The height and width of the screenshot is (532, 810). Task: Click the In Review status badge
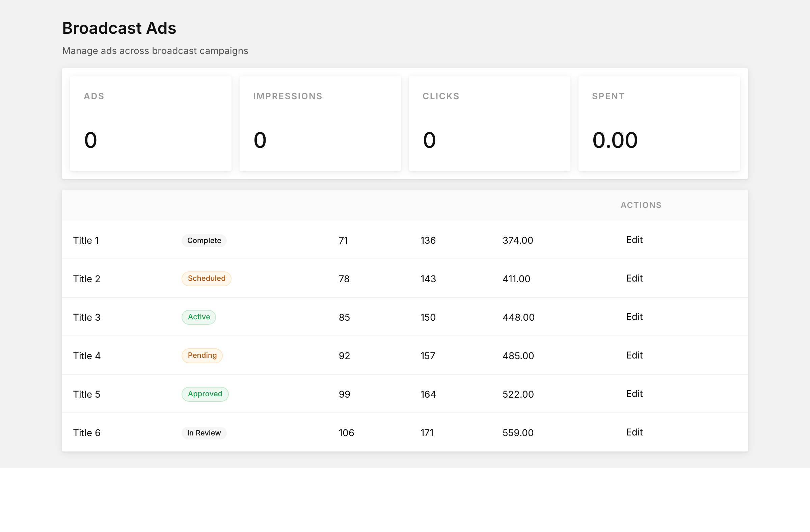tap(204, 433)
